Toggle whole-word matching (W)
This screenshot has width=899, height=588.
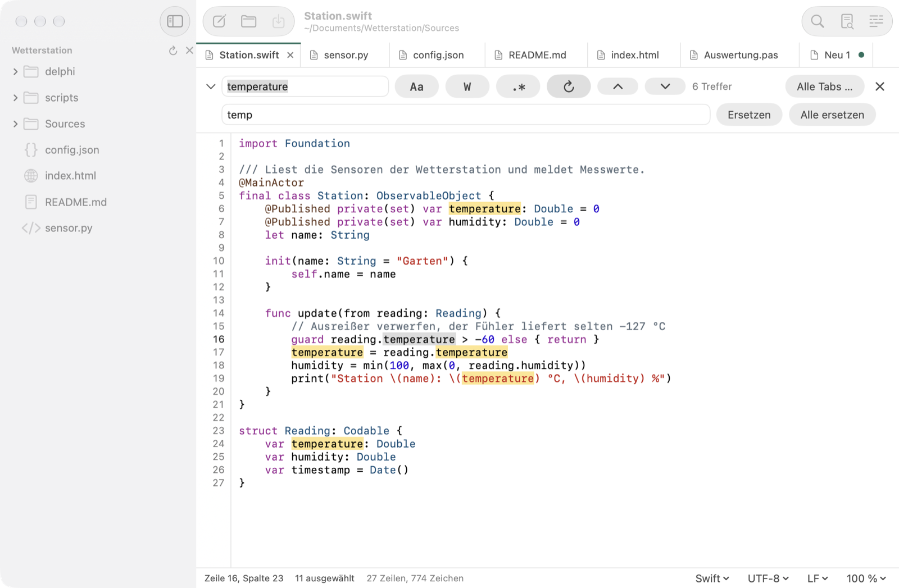click(x=467, y=86)
